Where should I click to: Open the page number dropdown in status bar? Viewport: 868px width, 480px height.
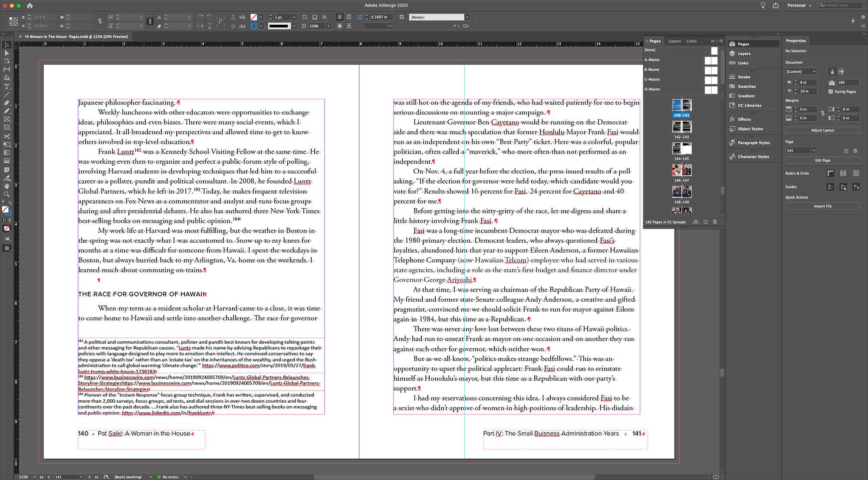click(x=81, y=477)
